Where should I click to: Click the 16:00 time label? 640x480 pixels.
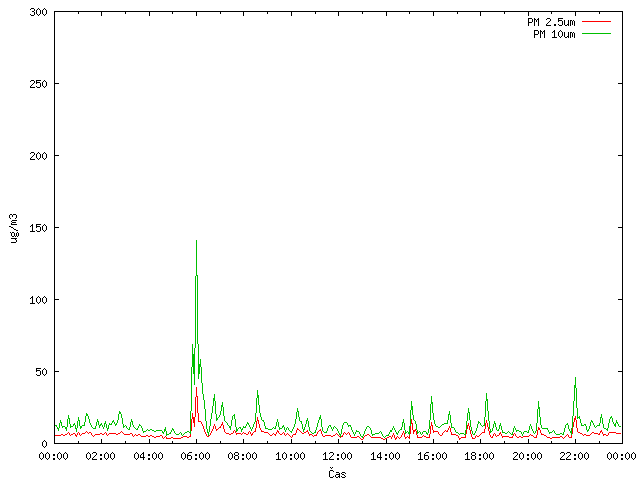point(432,456)
